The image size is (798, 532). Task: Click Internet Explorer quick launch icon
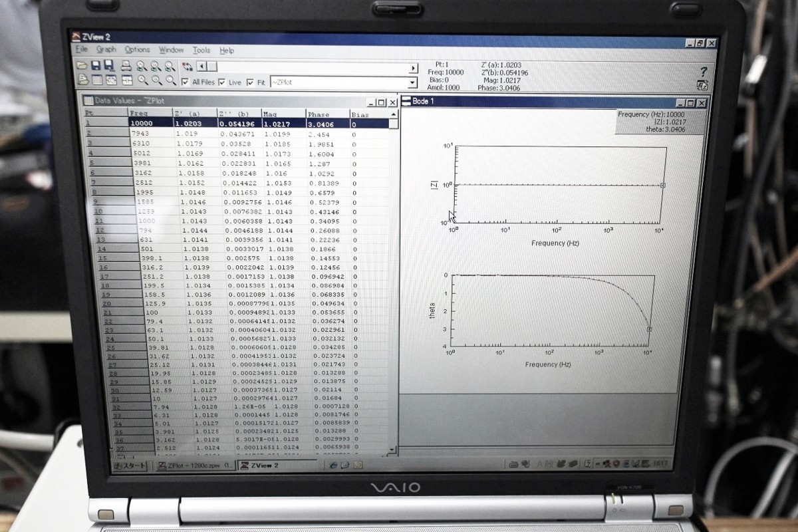point(332,465)
